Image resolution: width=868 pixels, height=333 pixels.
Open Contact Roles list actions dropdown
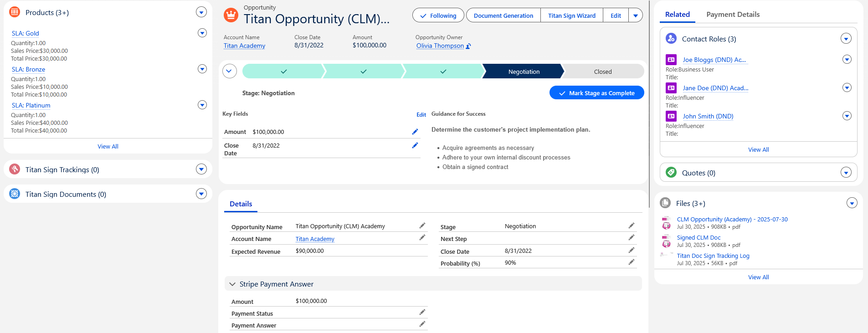[x=846, y=39]
